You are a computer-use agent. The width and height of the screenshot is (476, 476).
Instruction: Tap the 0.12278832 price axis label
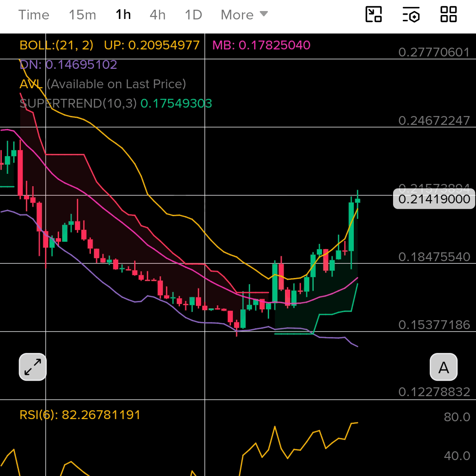click(434, 392)
